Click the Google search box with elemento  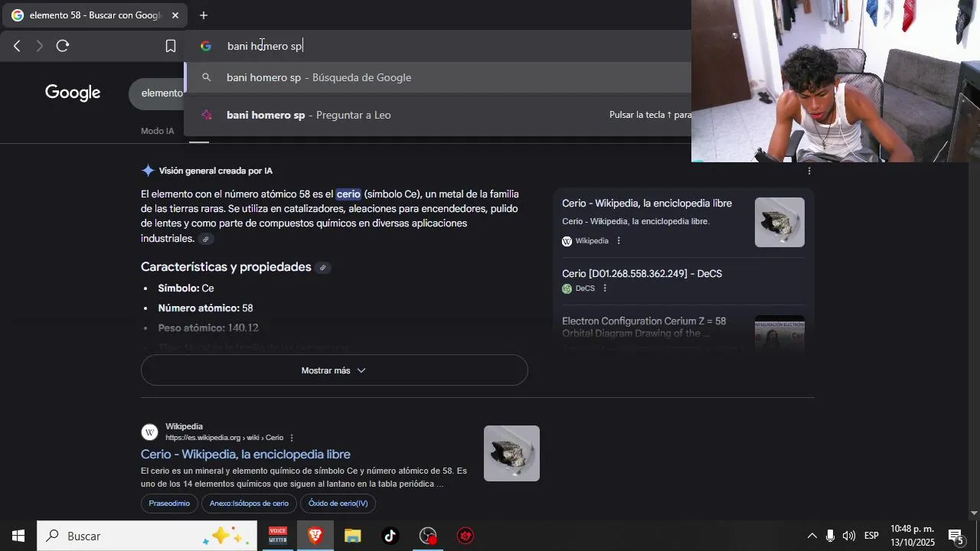pos(157,93)
